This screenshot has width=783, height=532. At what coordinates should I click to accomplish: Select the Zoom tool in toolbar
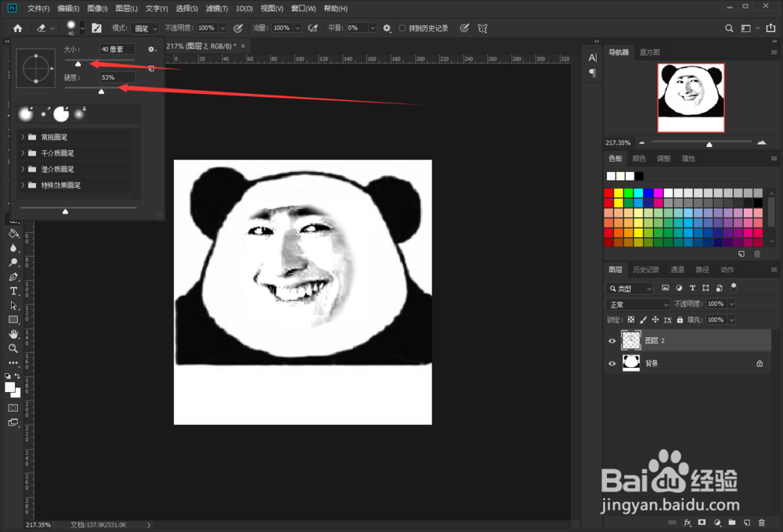pyautogui.click(x=13, y=348)
